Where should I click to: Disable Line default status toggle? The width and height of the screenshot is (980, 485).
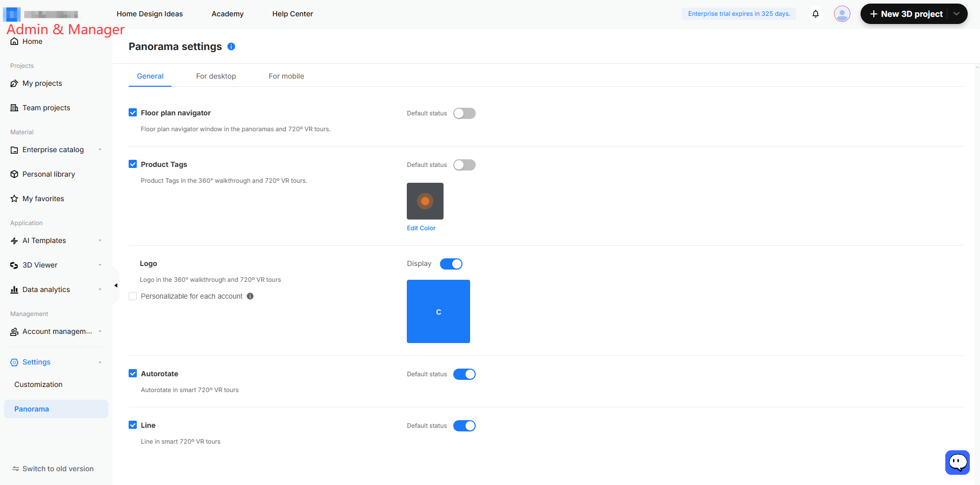(464, 426)
